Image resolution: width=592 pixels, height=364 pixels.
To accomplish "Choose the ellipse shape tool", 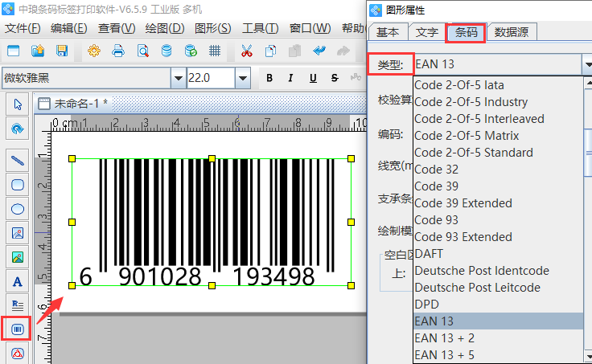I will pyautogui.click(x=17, y=209).
